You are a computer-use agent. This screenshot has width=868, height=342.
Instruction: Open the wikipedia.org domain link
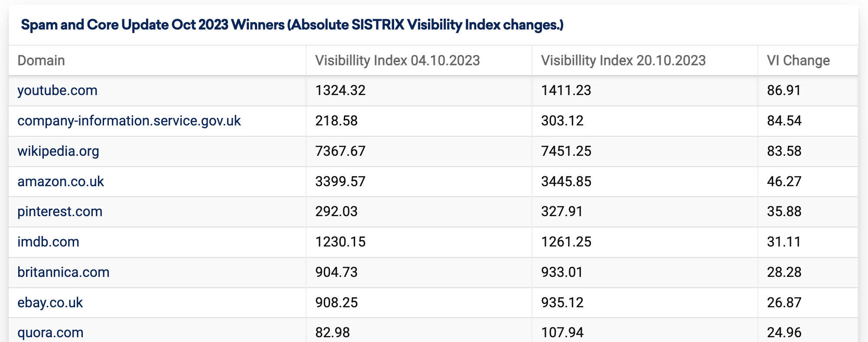pyautogui.click(x=58, y=151)
